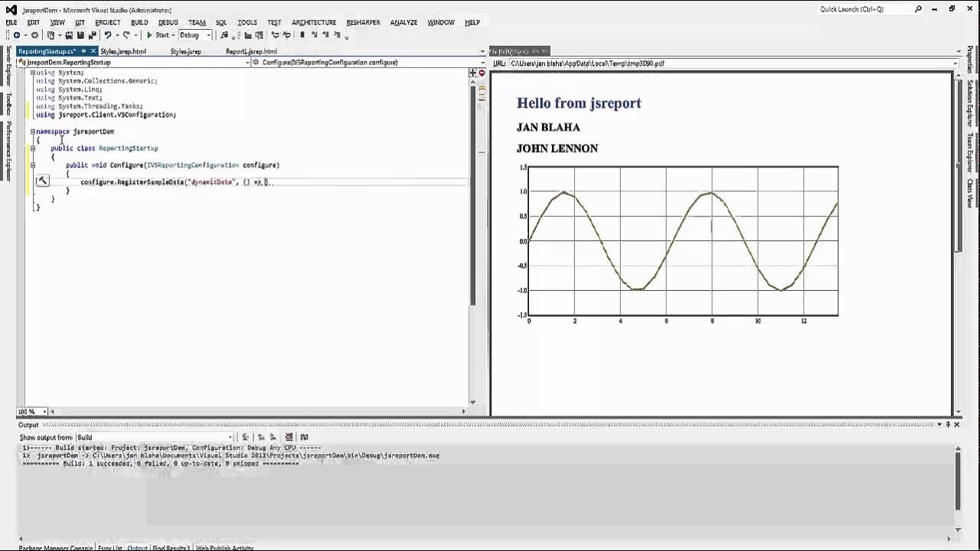Screen dimensions: 980x551
Task: Switch to the Error List tab
Action: 110,548
